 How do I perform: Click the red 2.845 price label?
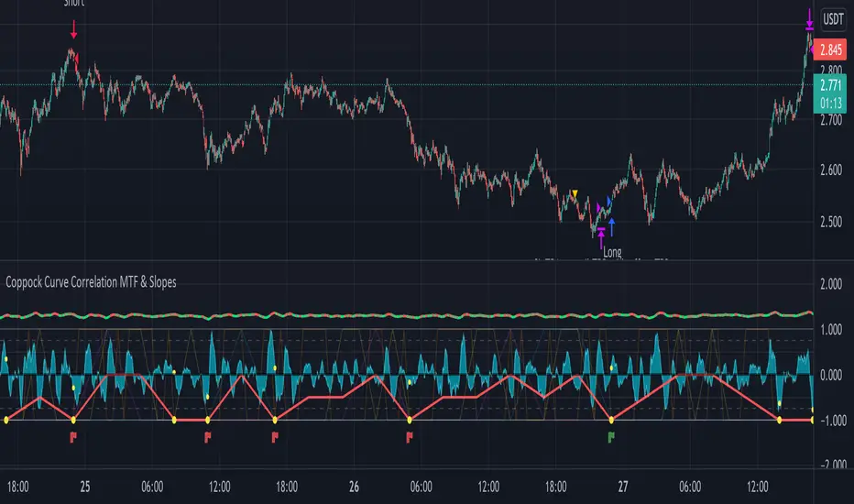pos(830,50)
